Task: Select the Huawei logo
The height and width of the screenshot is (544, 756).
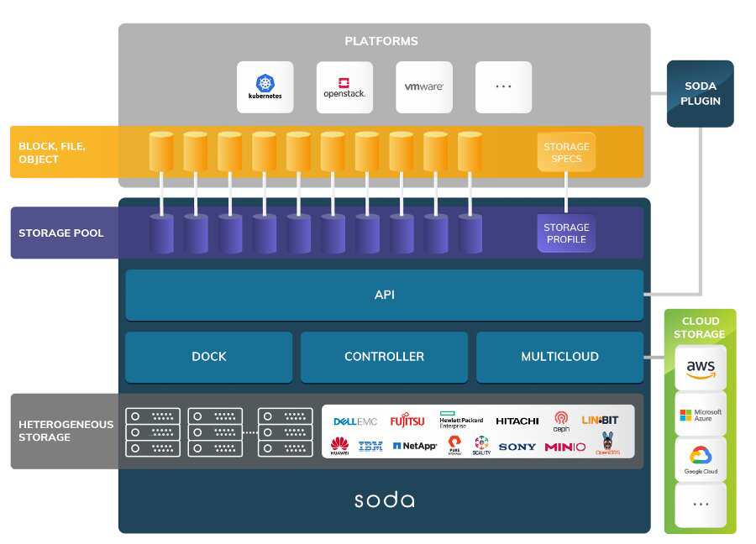Action: pos(339,446)
